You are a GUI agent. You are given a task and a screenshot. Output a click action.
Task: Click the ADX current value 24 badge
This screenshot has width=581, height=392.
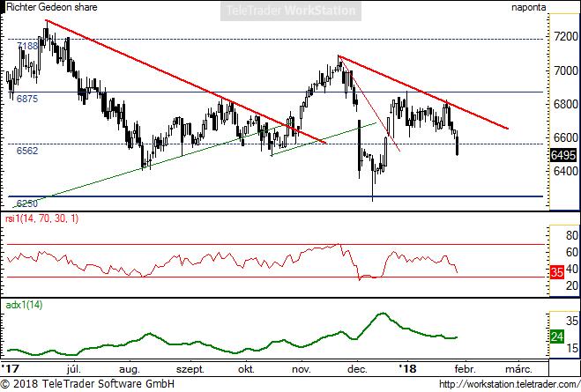tap(557, 337)
